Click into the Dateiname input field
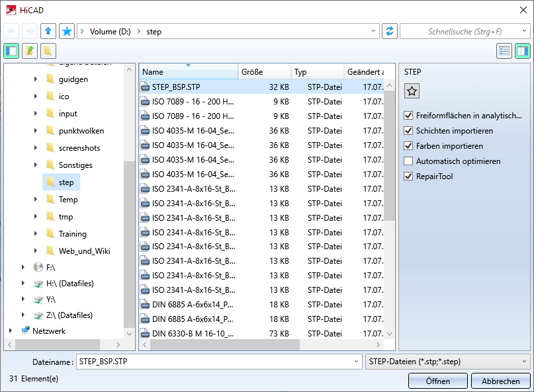Screen dimensions: 534x392 click(x=217, y=361)
